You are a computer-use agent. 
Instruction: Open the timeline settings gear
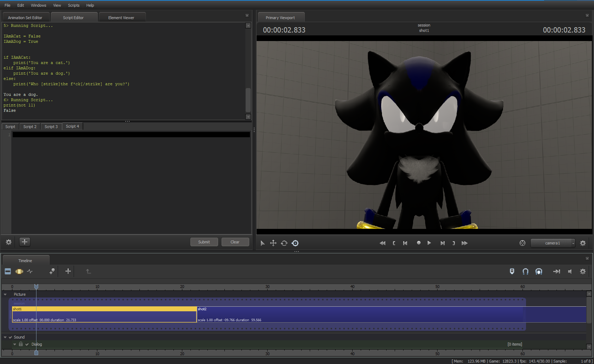(x=583, y=271)
